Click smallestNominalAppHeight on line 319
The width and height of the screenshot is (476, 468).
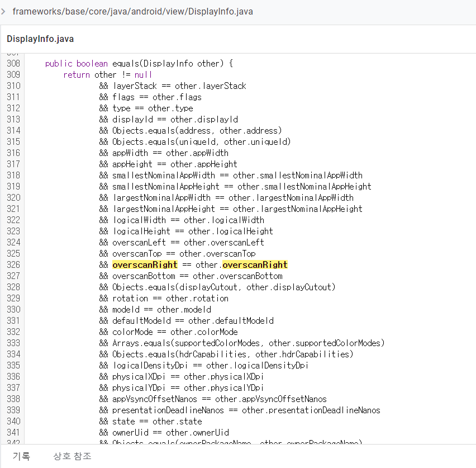[166, 187]
